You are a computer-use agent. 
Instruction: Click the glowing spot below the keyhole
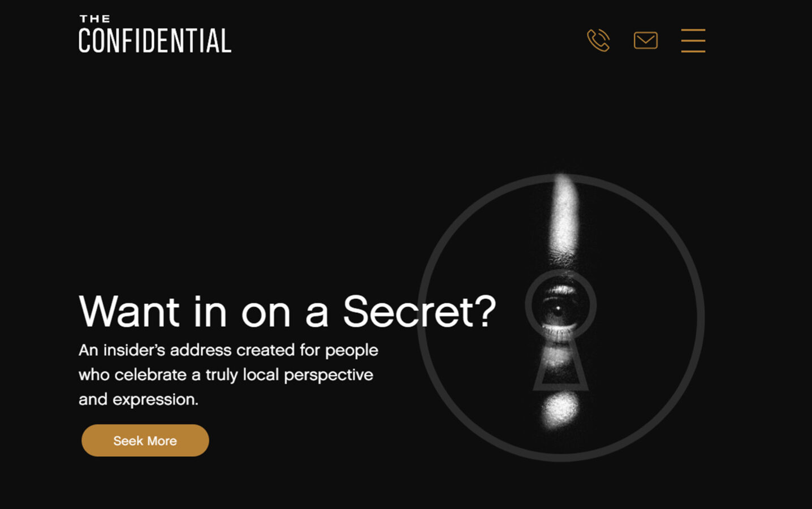(561, 409)
